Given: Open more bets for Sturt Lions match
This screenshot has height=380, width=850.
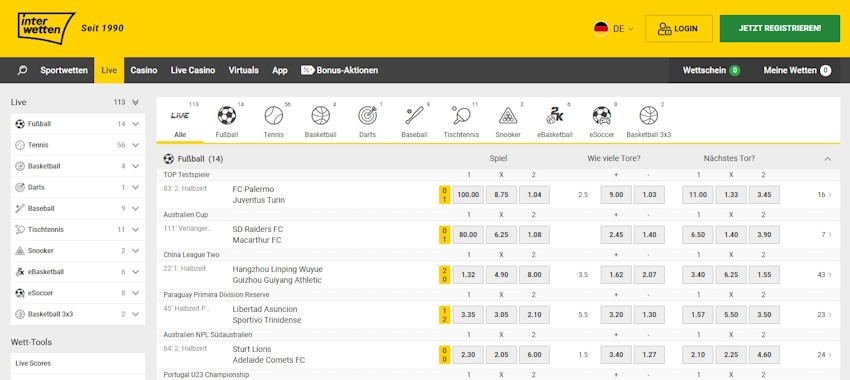Looking at the screenshot, I should click(x=825, y=355).
